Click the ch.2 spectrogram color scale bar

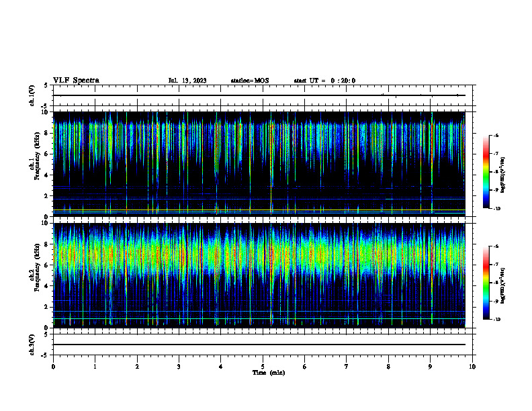[x=486, y=283]
